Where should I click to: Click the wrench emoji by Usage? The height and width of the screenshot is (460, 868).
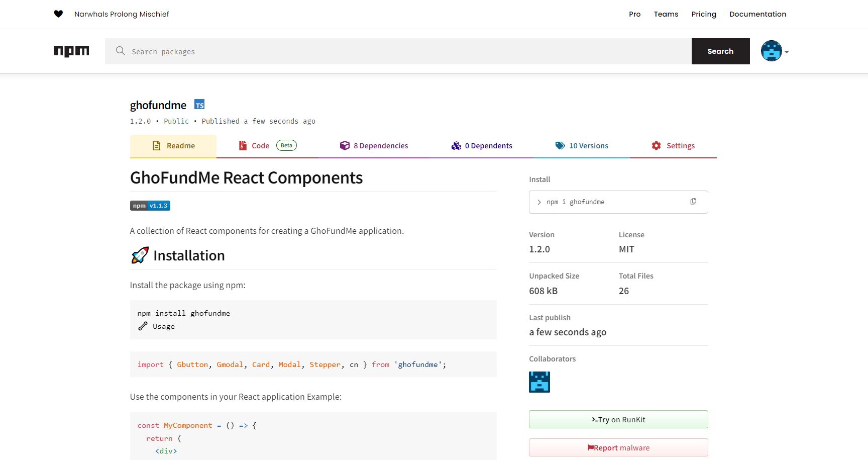pos(143,326)
